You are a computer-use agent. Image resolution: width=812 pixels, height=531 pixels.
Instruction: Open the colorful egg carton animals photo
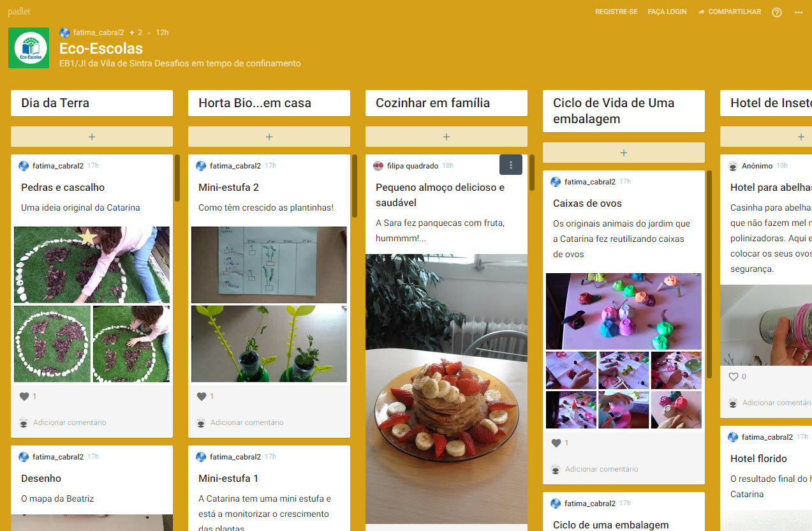click(x=624, y=311)
